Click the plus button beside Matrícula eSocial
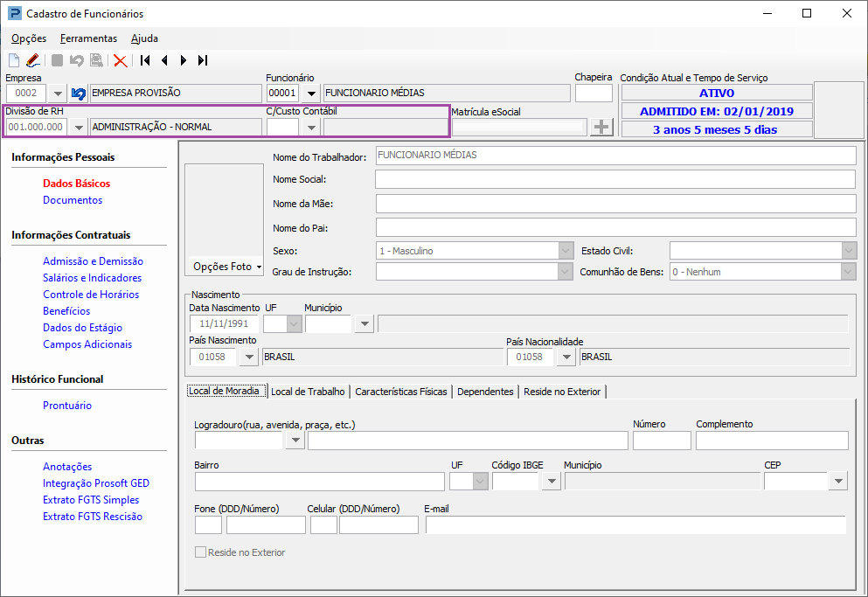This screenshot has height=597, width=868. (601, 127)
